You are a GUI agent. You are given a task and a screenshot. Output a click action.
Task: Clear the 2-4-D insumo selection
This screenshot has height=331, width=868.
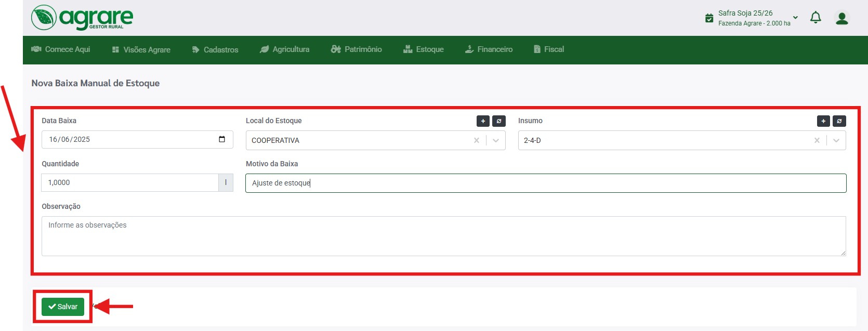coord(817,140)
